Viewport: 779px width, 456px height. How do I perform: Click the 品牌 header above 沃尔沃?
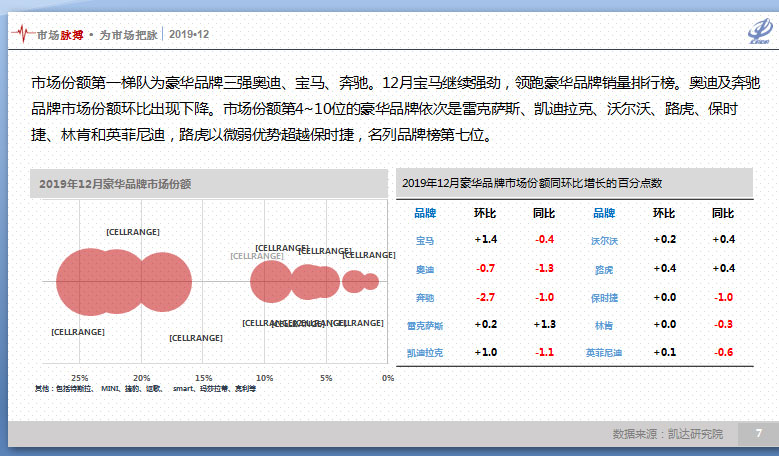604,213
